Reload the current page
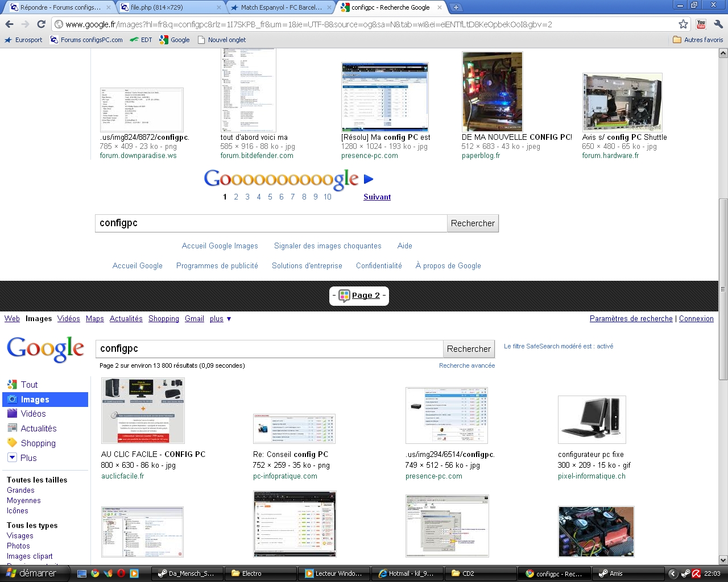This screenshot has height=582, width=728. point(41,24)
